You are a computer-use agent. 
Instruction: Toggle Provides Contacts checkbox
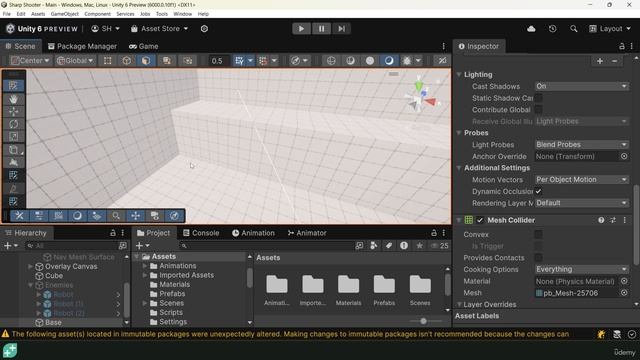[538, 258]
